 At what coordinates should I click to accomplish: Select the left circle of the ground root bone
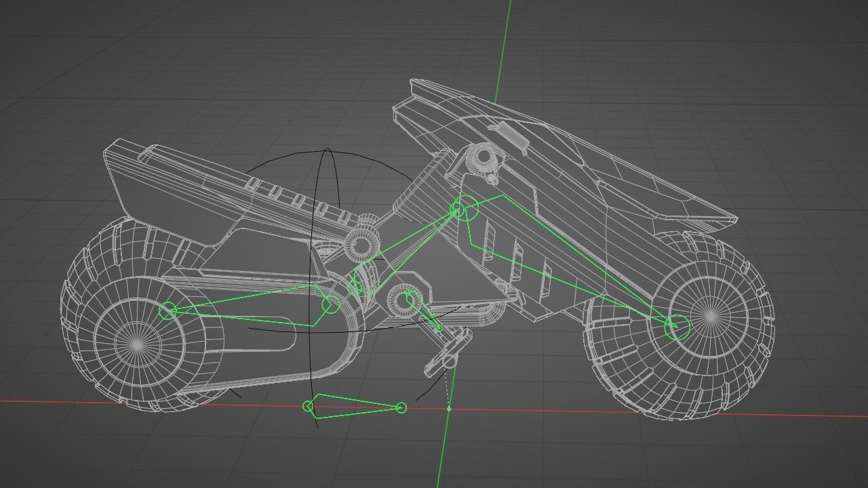[309, 407]
